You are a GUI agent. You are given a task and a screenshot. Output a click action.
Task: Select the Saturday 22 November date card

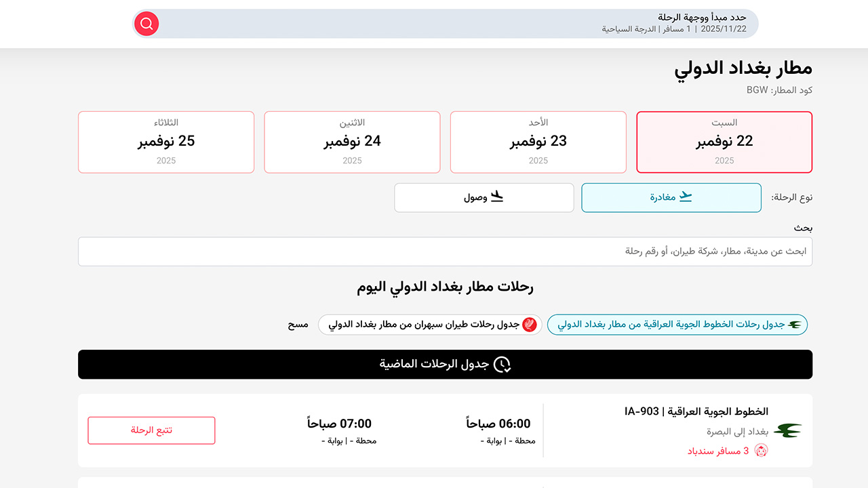[724, 142]
